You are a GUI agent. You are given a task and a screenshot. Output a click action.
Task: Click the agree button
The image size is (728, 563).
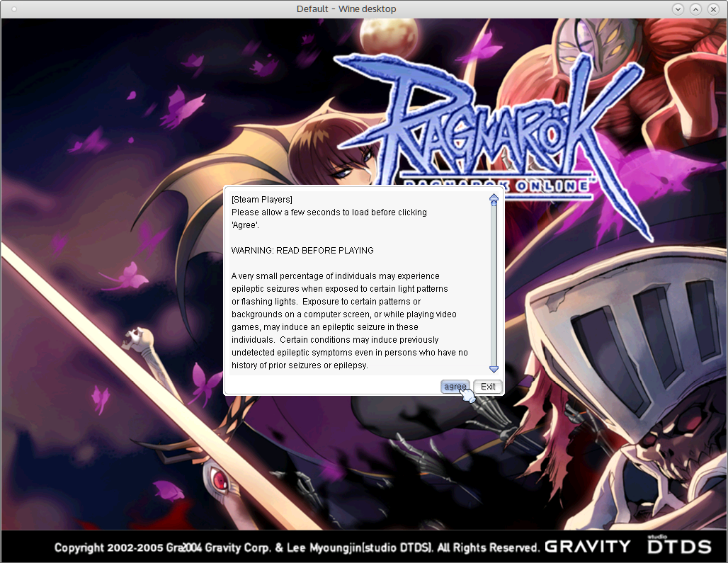pos(455,386)
